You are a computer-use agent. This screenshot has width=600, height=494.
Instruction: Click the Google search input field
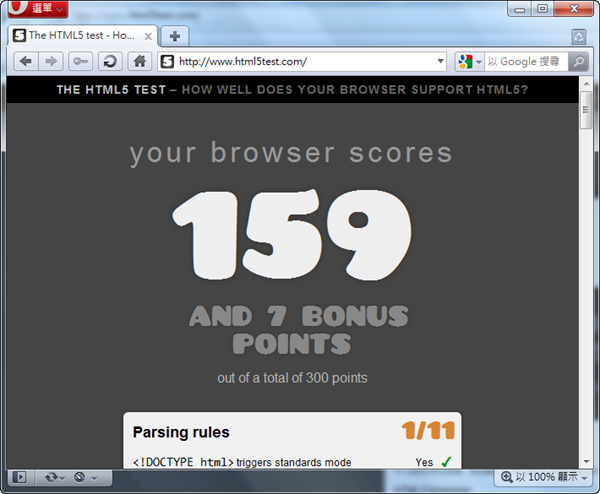pyautogui.click(x=526, y=62)
